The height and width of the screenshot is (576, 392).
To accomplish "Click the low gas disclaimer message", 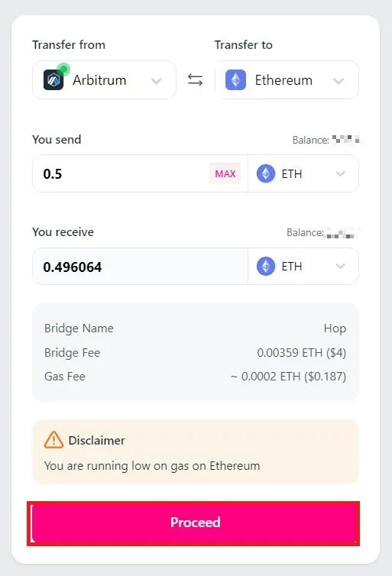I will click(152, 466).
